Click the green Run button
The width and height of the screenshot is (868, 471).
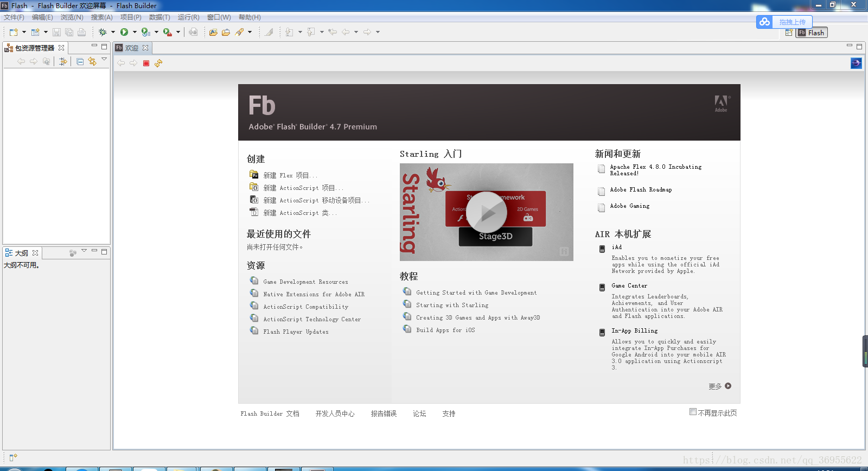pos(124,32)
